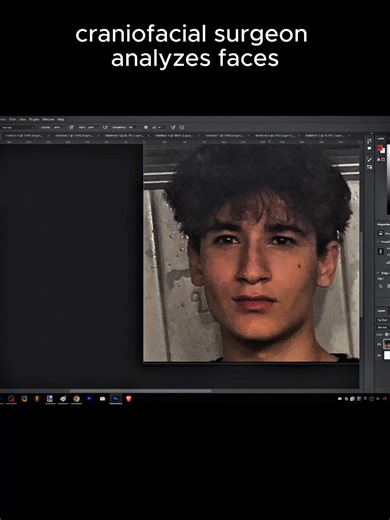Switch to the Untitled-6 document tab
The image size is (390, 520).
point(276,136)
